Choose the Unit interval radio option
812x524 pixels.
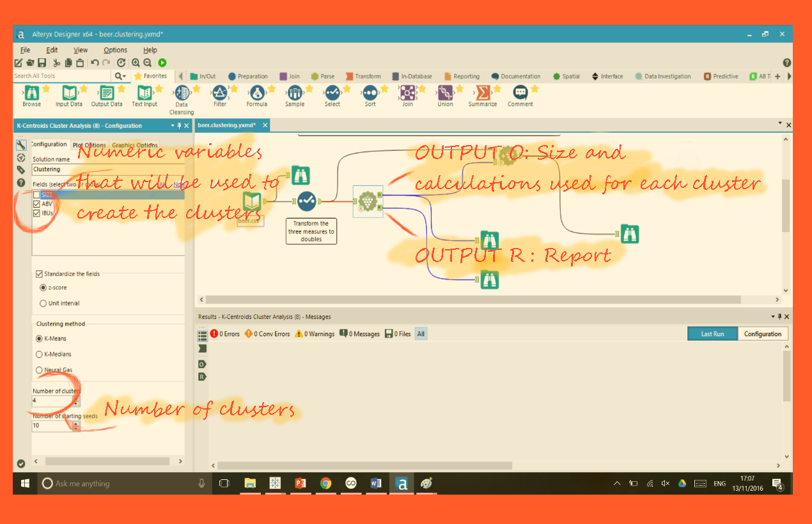pyautogui.click(x=43, y=304)
